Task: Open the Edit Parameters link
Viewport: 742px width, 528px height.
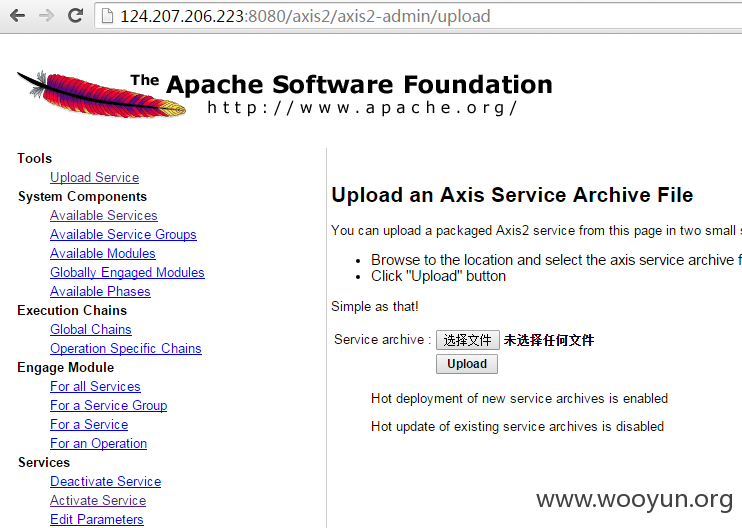Action: pyautogui.click(x=97, y=519)
